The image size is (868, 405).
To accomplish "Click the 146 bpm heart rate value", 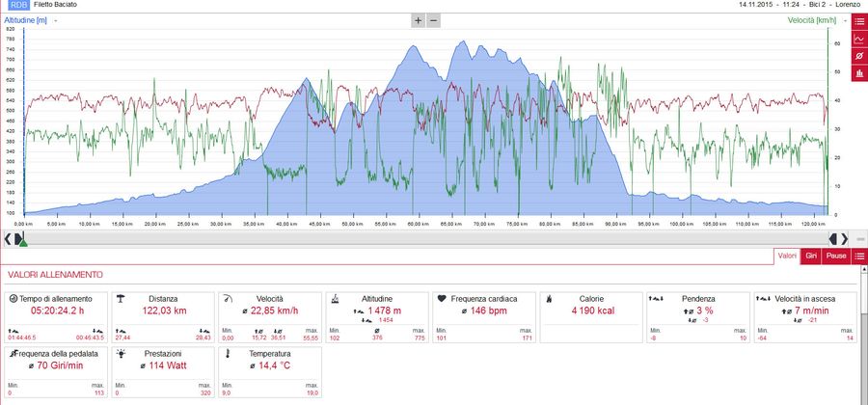I will click(489, 310).
